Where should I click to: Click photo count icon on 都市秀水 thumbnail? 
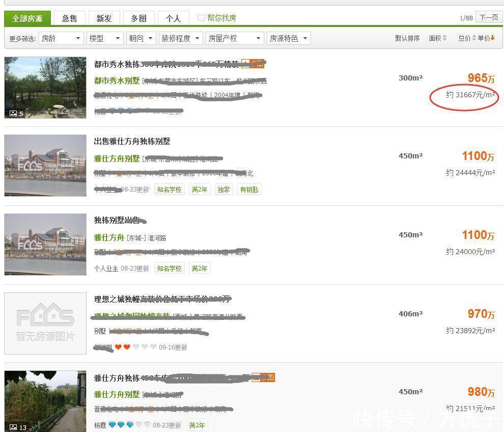point(14,114)
